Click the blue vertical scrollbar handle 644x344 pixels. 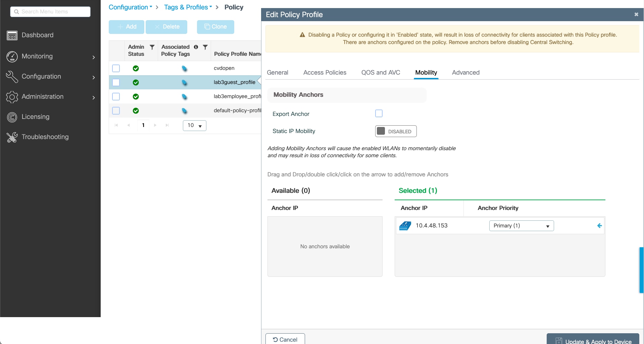coord(641,270)
